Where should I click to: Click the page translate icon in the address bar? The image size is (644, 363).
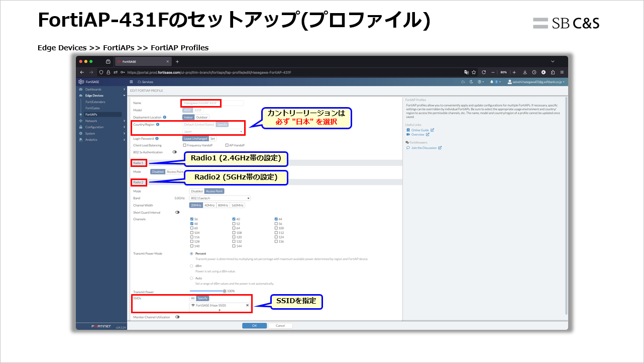click(x=466, y=72)
